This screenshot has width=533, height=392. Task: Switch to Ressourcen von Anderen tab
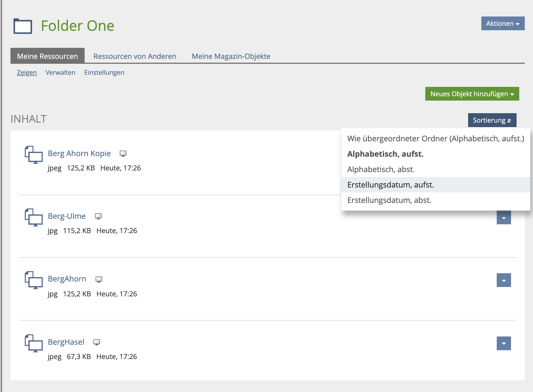click(x=135, y=56)
